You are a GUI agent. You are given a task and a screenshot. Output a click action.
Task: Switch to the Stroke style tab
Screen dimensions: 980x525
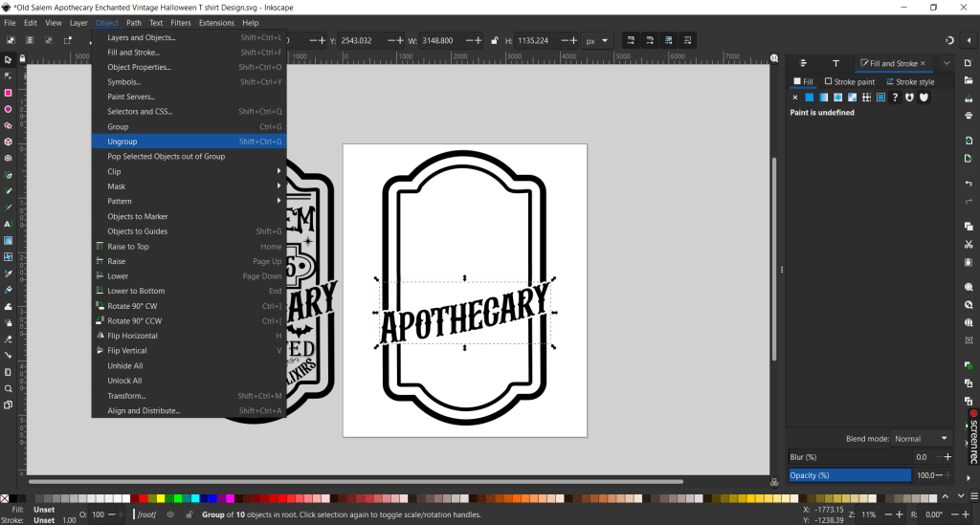click(x=910, y=82)
